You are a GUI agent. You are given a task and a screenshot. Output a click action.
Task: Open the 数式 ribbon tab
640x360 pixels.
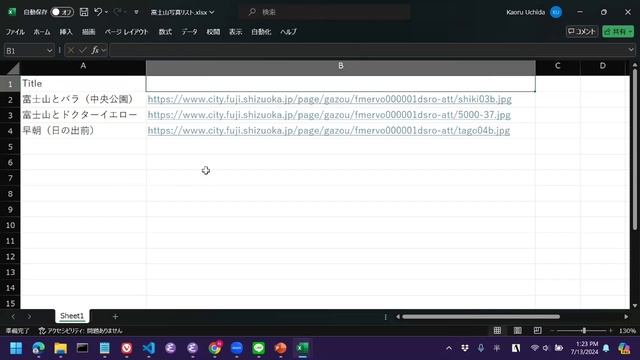click(x=165, y=32)
